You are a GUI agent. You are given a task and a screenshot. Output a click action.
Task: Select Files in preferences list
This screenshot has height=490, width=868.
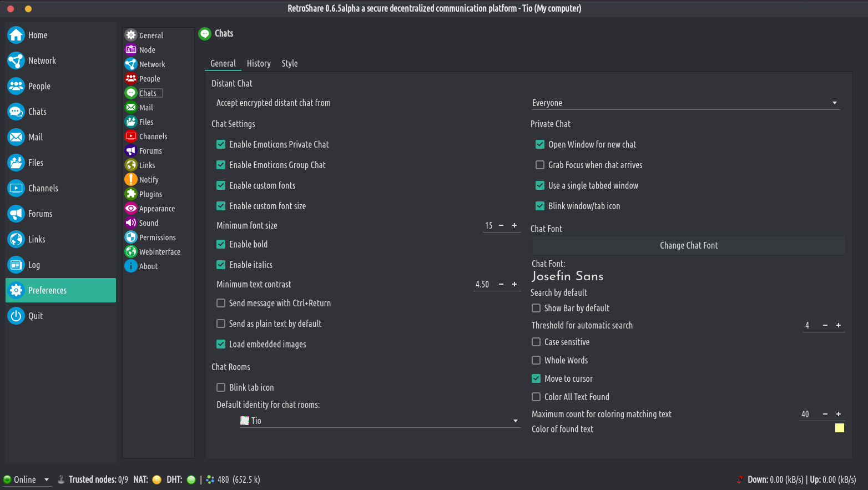(146, 122)
